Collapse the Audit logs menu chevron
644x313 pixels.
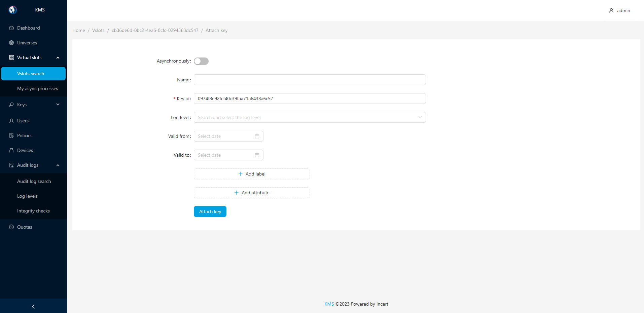(58, 165)
